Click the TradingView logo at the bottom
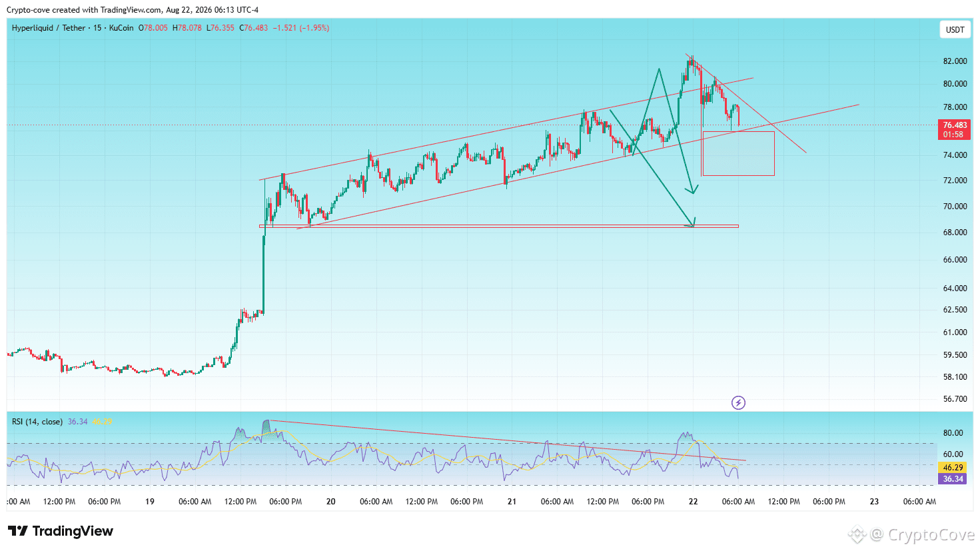 [61, 531]
